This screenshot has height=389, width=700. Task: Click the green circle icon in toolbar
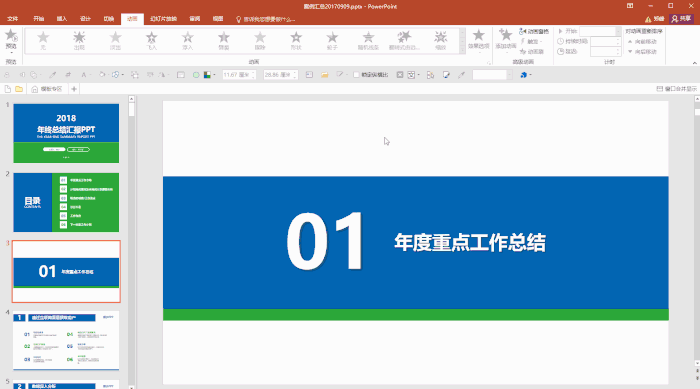click(x=196, y=75)
